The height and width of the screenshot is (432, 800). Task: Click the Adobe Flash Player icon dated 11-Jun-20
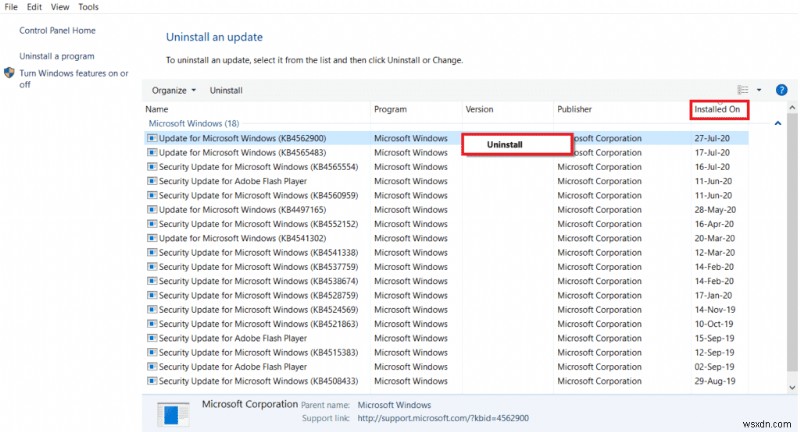point(152,181)
